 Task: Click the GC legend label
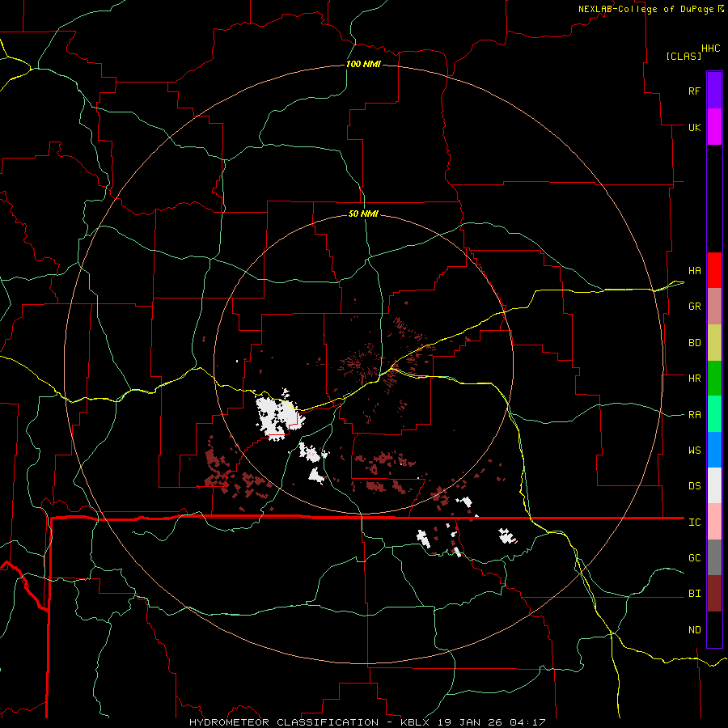pyautogui.click(x=694, y=558)
